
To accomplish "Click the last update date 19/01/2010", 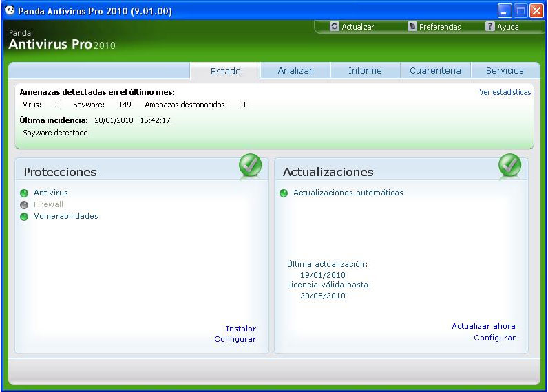I will [323, 274].
